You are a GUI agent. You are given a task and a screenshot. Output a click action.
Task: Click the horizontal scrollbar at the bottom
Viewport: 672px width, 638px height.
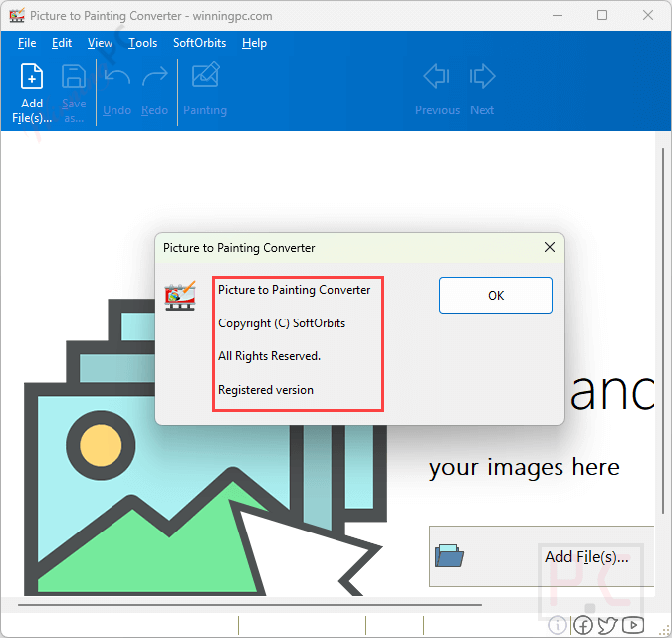point(250,605)
